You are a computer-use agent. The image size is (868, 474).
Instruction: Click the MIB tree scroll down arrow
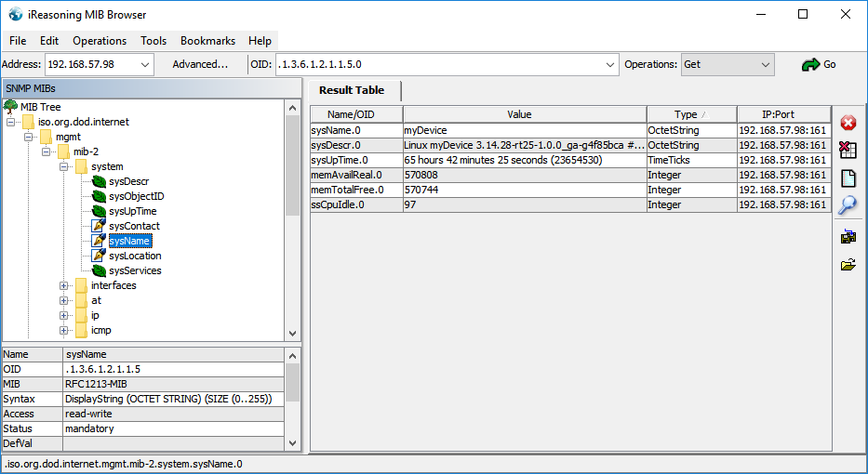[293, 334]
